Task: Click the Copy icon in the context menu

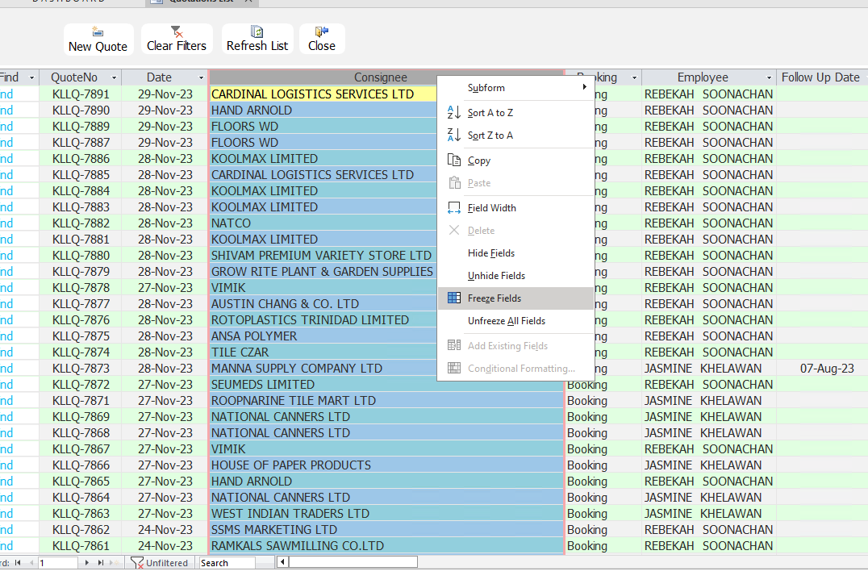Action: tap(455, 160)
